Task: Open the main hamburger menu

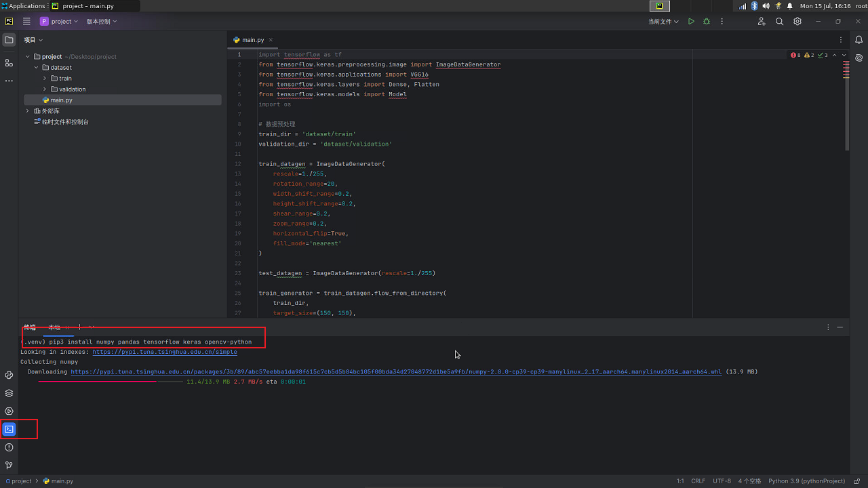Action: coord(26,22)
